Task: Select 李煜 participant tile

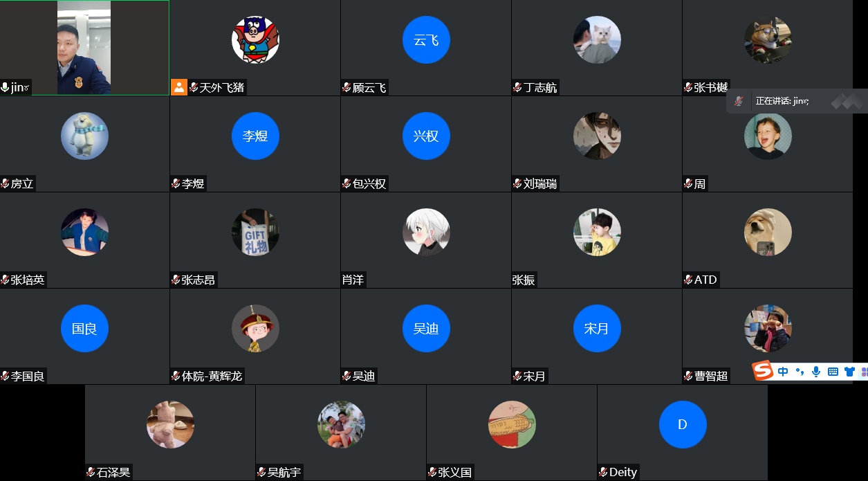Action: 255,144
